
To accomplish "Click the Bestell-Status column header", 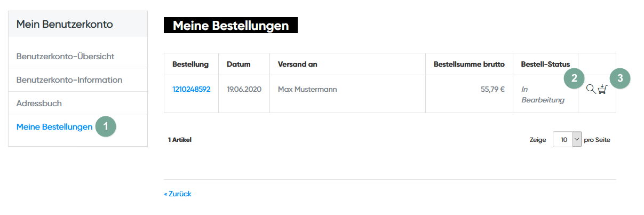I will (x=545, y=64).
